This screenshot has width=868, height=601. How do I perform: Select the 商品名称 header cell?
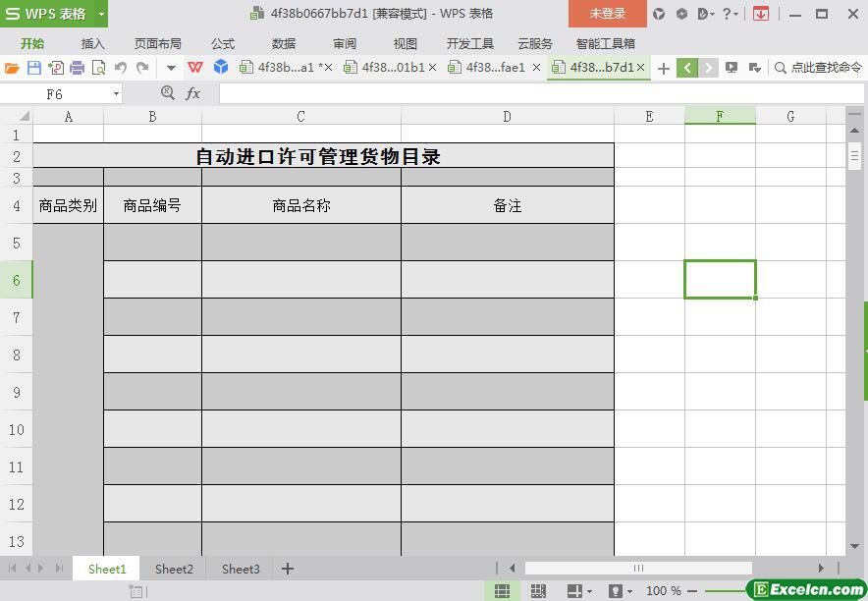tap(300, 205)
